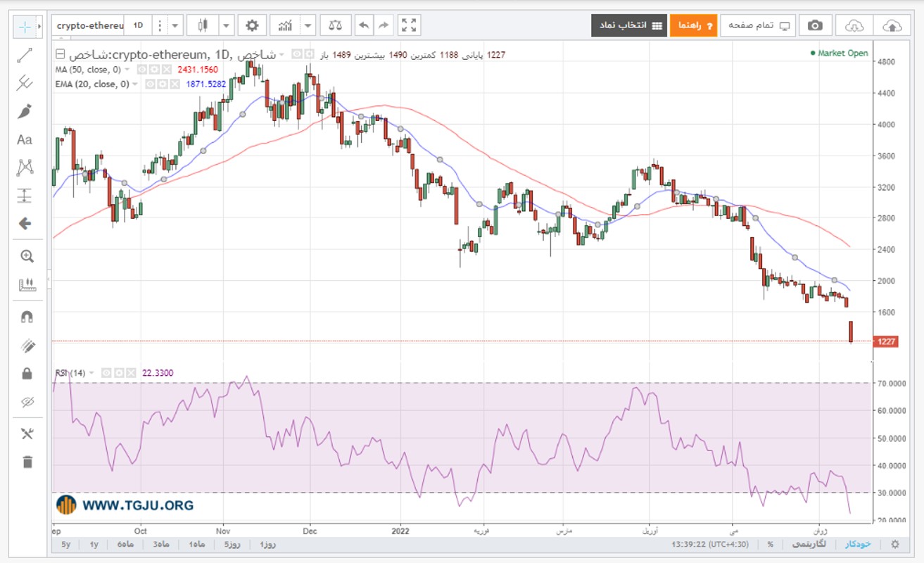Select the trend line drawing tool
924x563 pixels.
[25, 55]
